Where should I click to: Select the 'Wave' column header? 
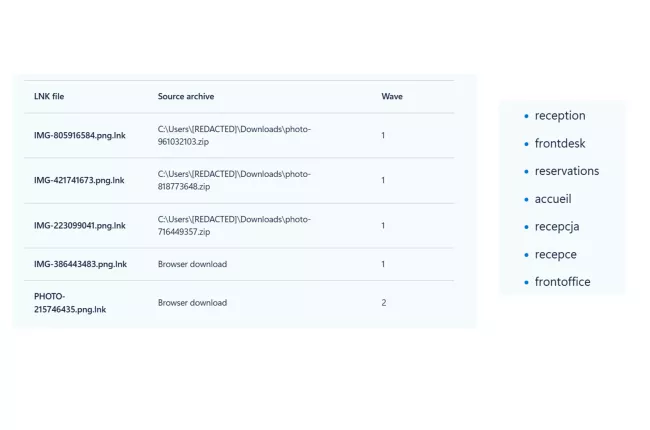pos(392,96)
